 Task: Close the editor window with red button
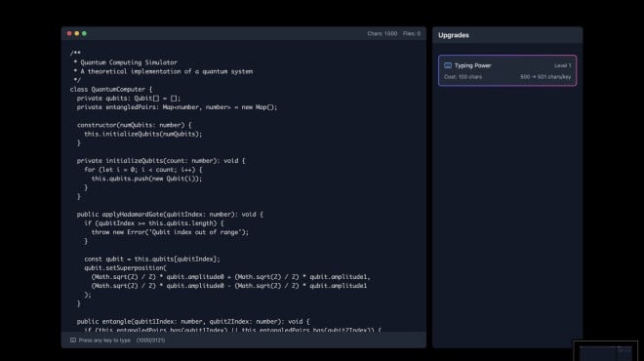(x=69, y=33)
